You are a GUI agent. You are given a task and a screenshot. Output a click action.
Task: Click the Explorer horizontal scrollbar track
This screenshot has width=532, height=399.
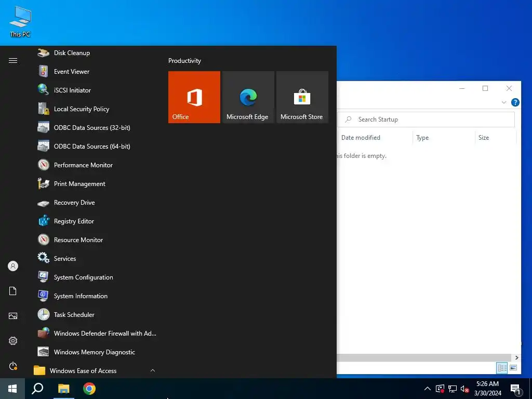[x=424, y=357]
